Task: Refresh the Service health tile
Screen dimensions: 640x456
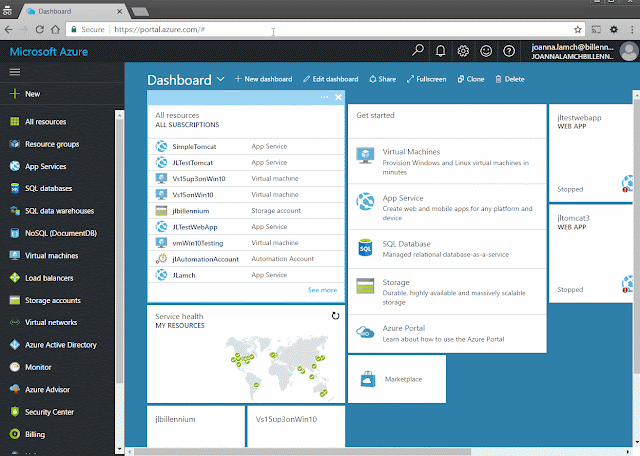Action: tap(335, 316)
